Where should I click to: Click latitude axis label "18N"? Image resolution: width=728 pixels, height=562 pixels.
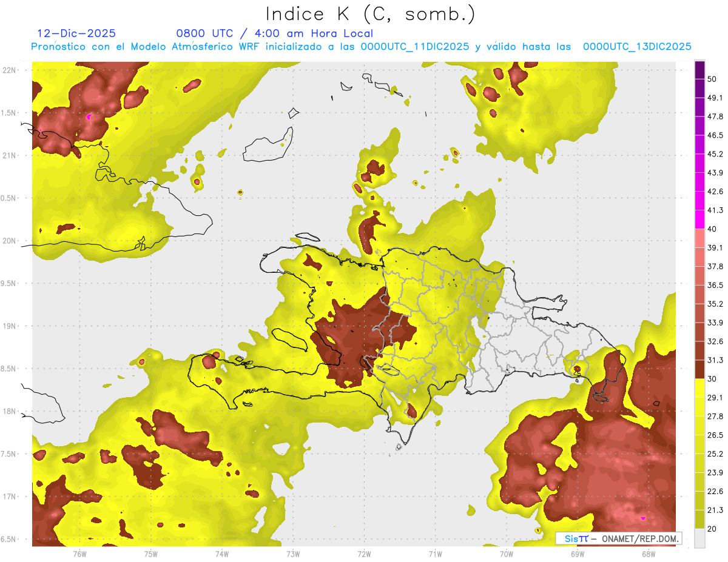tap(9, 411)
